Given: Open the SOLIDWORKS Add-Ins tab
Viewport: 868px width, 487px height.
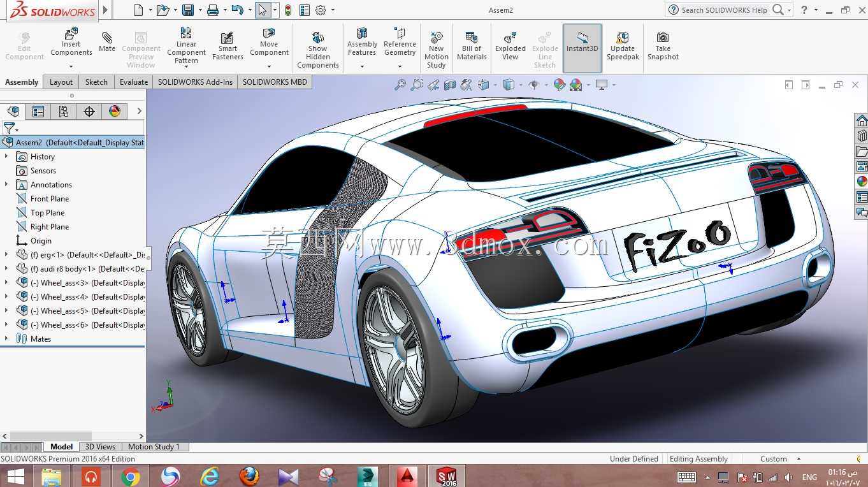Looking at the screenshot, I should pos(196,82).
